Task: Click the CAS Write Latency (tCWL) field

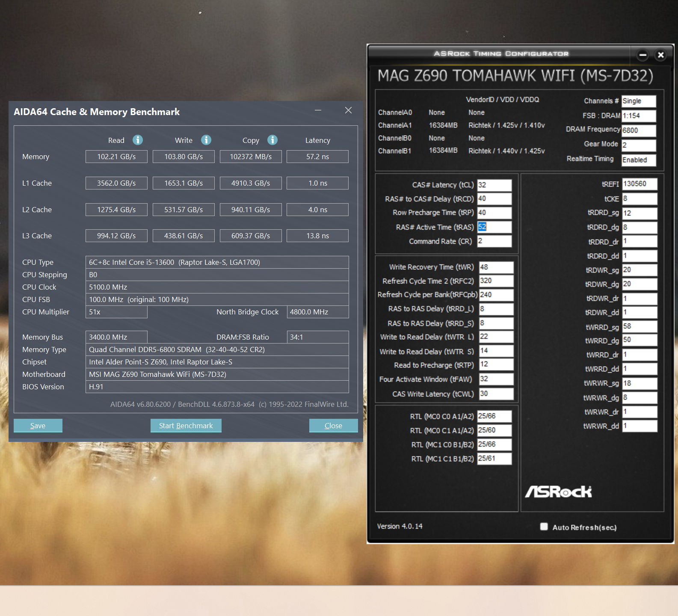Action: (496, 394)
